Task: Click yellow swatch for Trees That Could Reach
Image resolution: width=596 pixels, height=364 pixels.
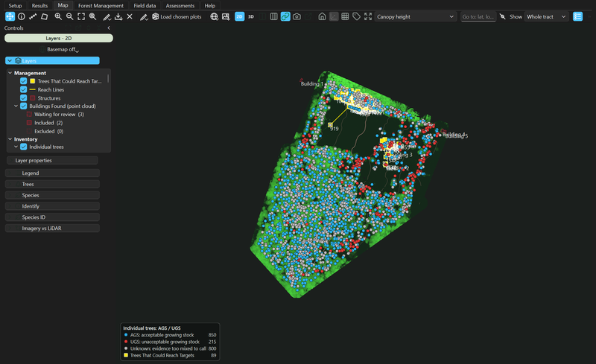Action: (x=33, y=81)
